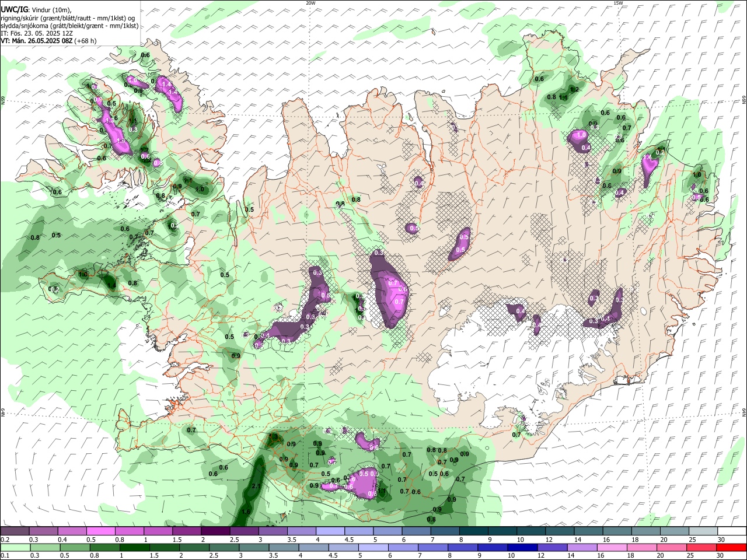Click the '1.2' precipitation value in the northeast
747x560 pixels.
pyautogui.click(x=574, y=89)
